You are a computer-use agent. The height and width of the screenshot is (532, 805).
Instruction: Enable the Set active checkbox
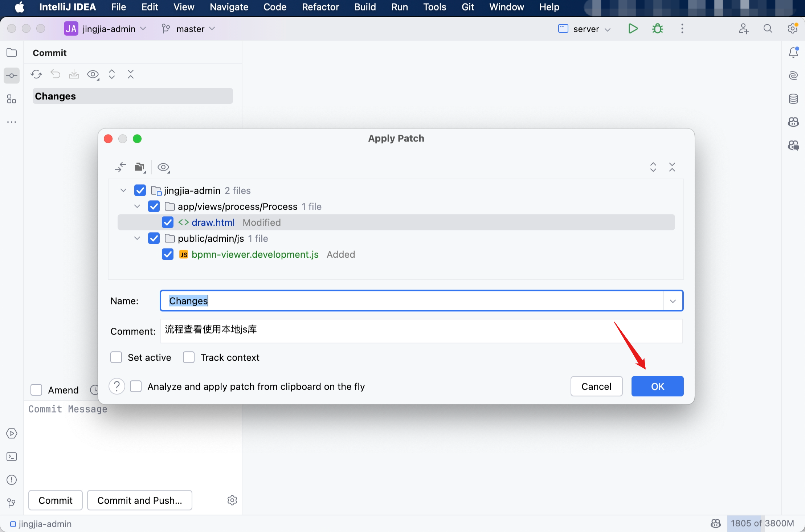[116, 357]
